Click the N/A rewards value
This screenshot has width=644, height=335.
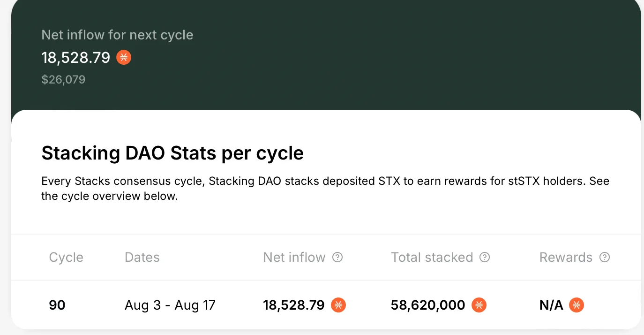point(551,305)
